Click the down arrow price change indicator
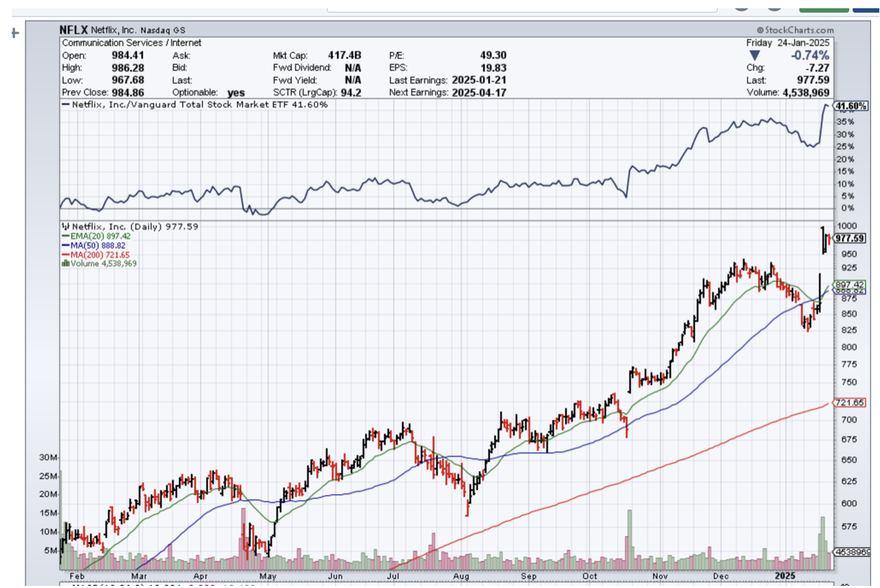Screen dimensions: 880x588 click(755, 56)
